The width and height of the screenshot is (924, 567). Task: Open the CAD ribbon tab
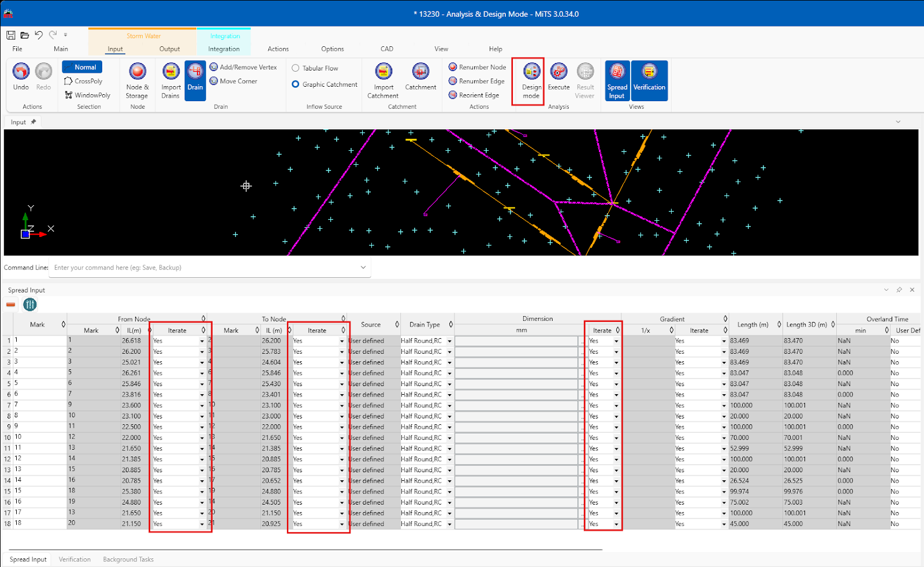387,49
